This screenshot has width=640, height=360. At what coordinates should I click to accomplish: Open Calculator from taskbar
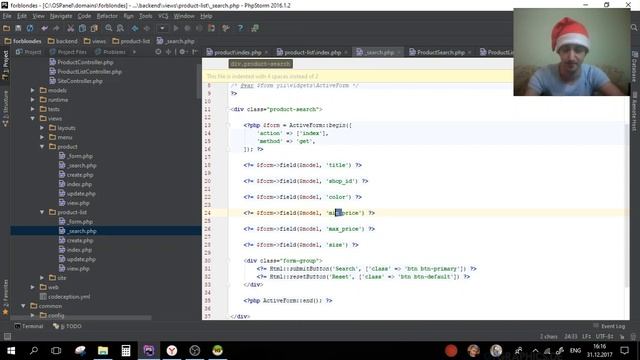pyautogui.click(x=126, y=351)
